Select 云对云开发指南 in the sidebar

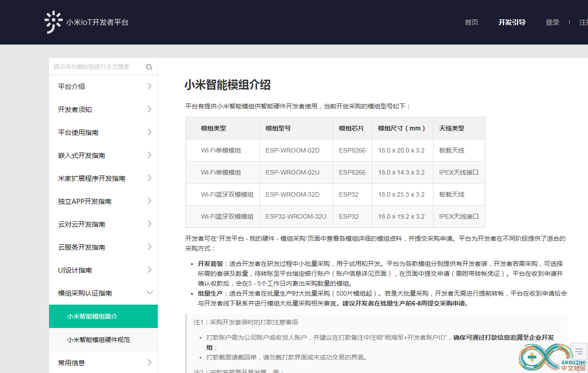point(82,224)
